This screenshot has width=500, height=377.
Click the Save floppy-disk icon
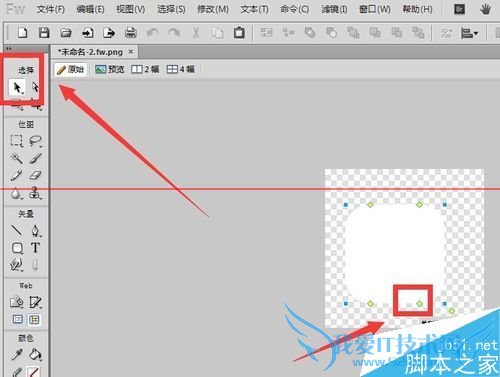(x=44, y=33)
